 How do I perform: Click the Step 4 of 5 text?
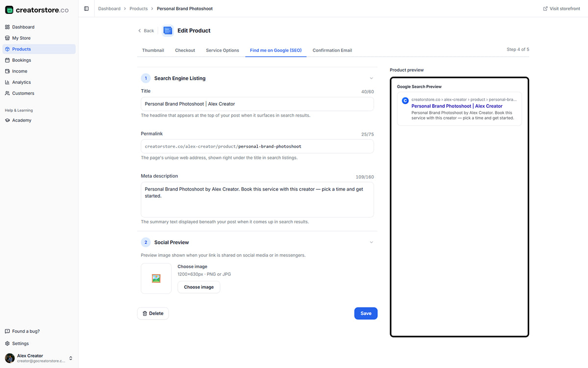click(518, 50)
